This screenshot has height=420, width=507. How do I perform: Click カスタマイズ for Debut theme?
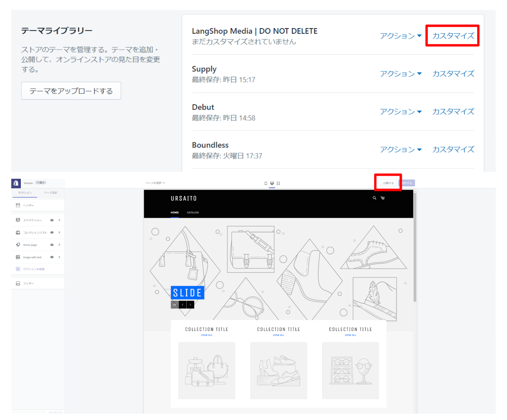(453, 112)
